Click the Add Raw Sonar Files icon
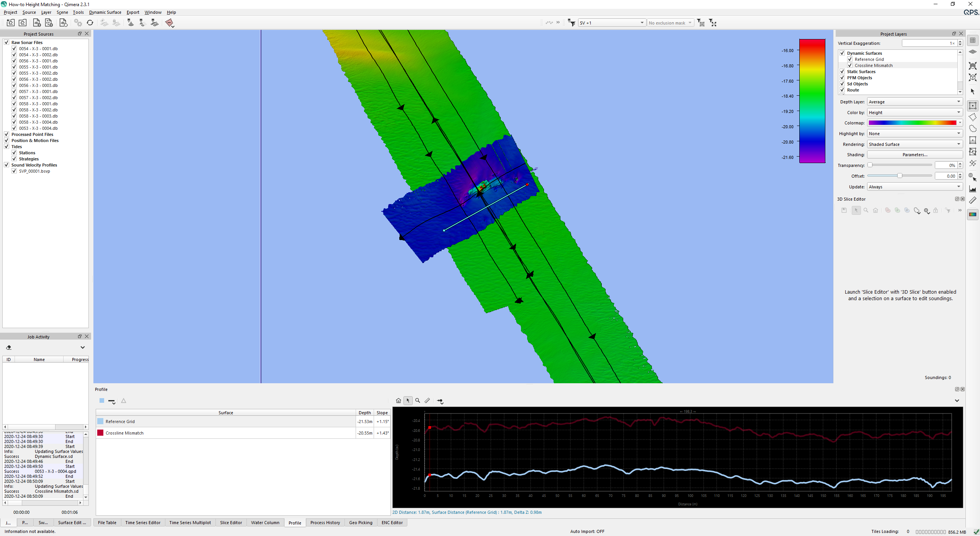 click(37, 23)
